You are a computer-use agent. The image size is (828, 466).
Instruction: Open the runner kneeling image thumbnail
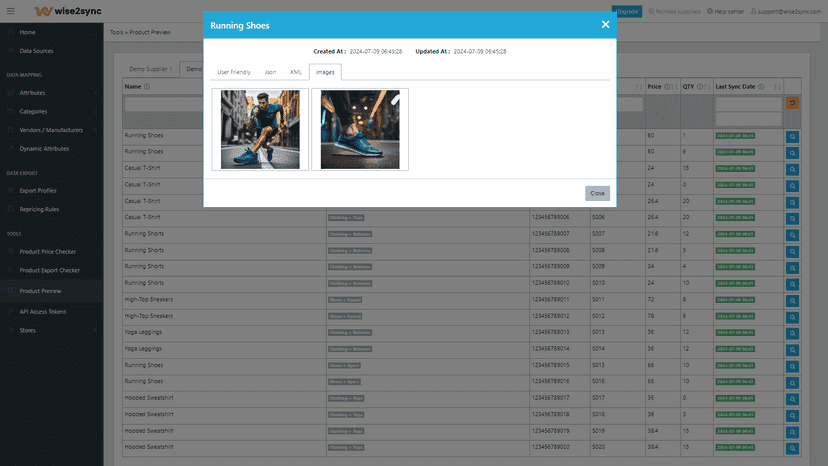(x=260, y=129)
